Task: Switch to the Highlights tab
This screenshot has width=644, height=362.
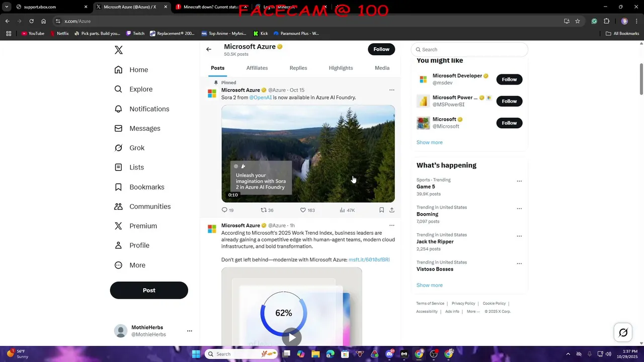Action: [x=341, y=68]
